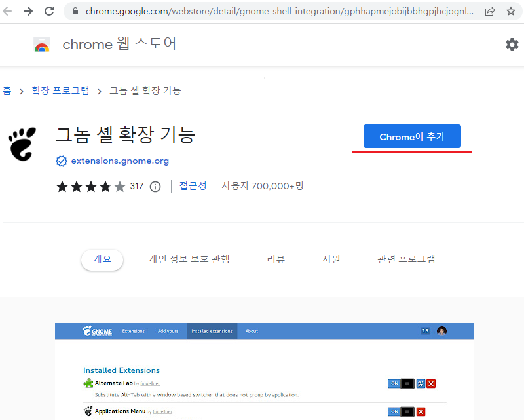
Task: Click the star rating display
Action: pyautogui.click(x=91, y=187)
